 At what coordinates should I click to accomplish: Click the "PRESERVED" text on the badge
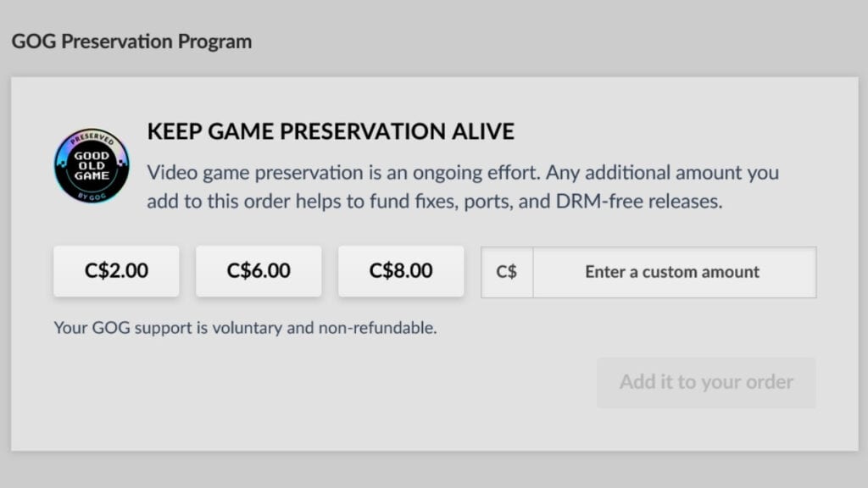[92, 138]
